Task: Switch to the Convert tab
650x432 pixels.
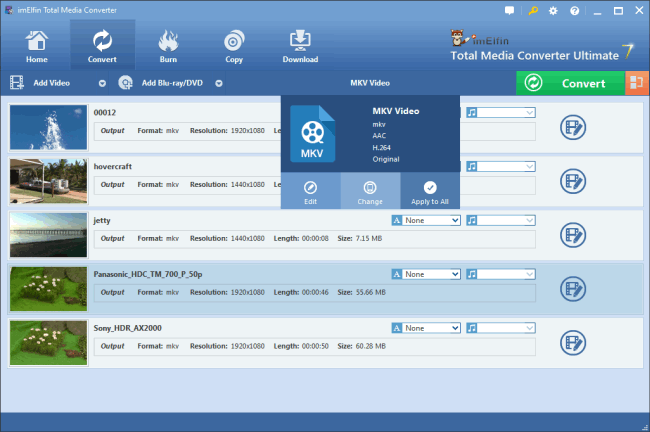Action: [x=102, y=46]
